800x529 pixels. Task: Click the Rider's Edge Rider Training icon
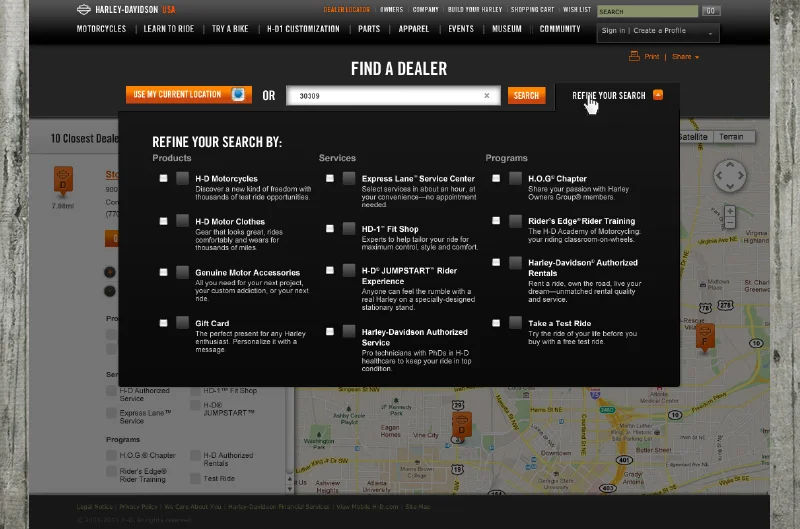515,220
